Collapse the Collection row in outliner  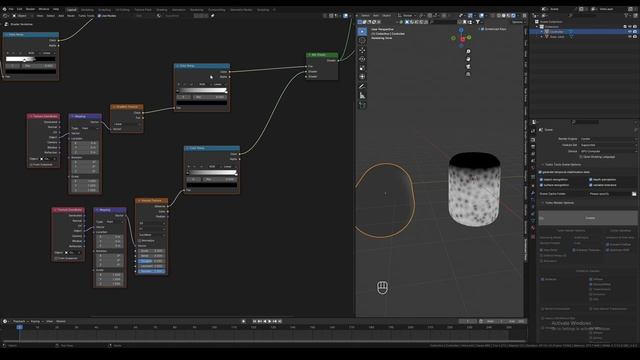pyautogui.click(x=537, y=27)
